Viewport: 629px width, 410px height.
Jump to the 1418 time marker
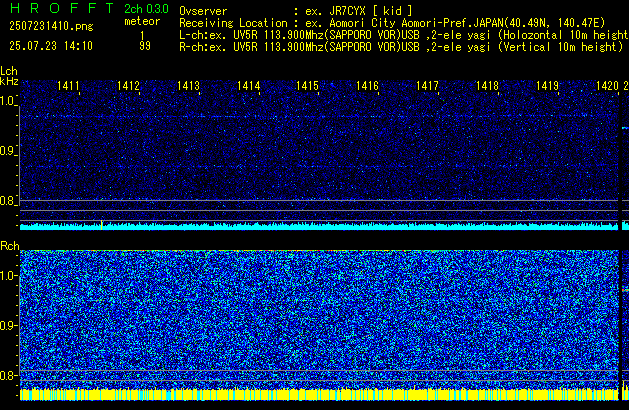[x=487, y=86]
